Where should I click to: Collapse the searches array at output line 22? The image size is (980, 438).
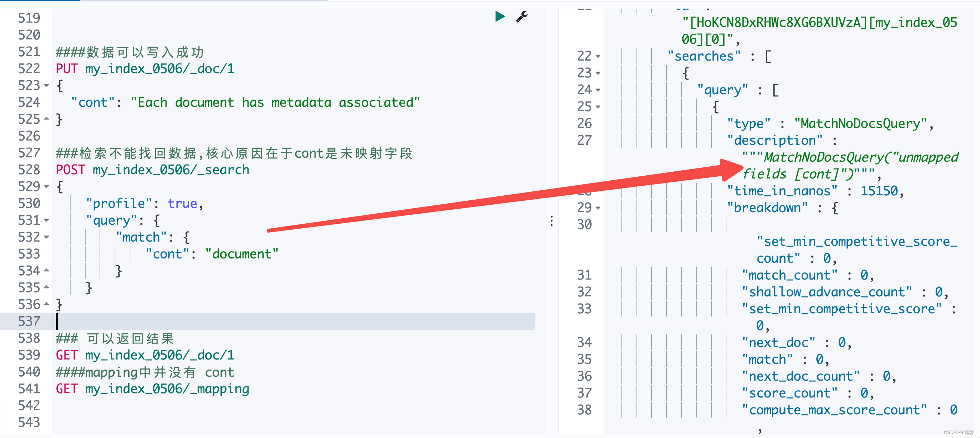pos(598,56)
